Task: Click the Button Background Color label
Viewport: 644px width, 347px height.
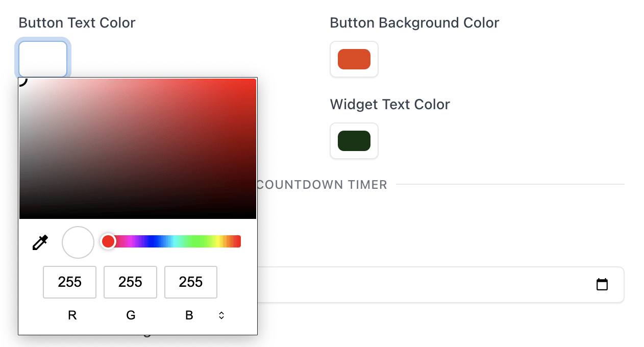Action: [x=414, y=22]
